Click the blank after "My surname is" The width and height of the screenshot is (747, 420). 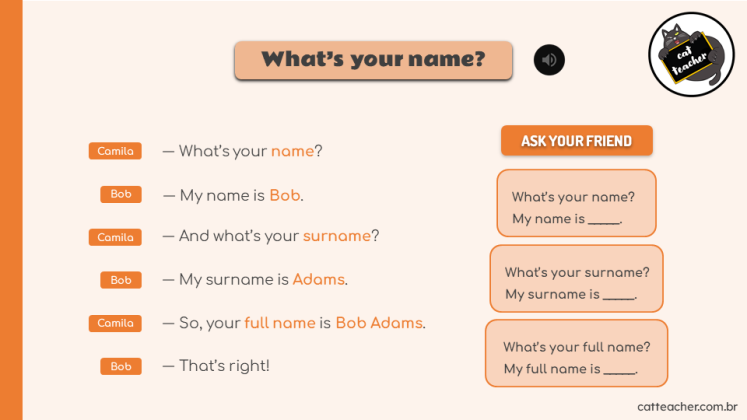point(620,294)
